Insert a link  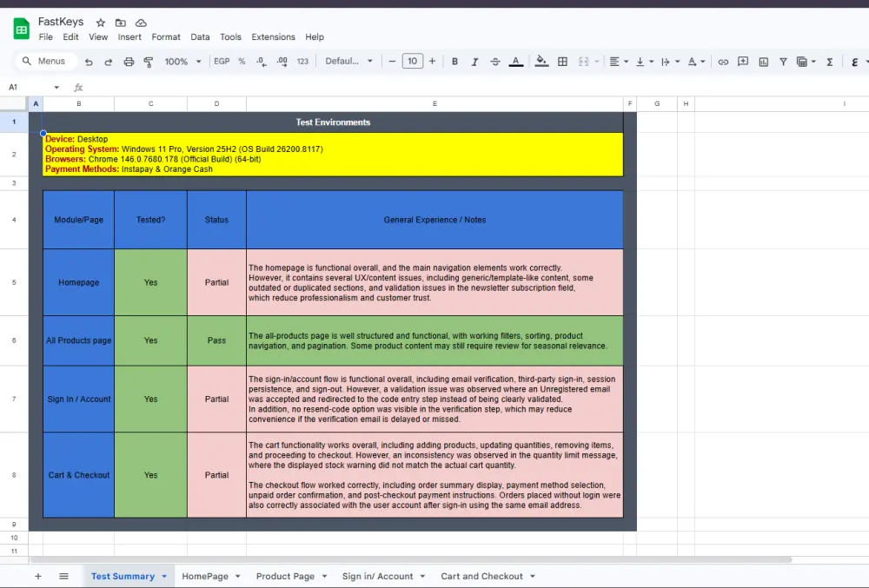(x=723, y=62)
